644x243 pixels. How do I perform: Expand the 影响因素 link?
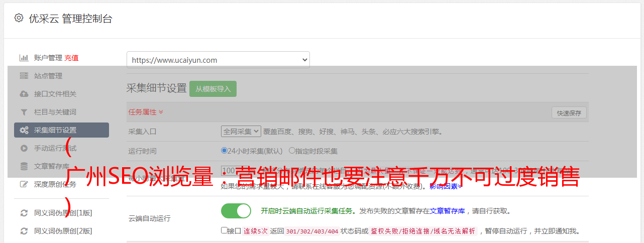(x=446, y=186)
